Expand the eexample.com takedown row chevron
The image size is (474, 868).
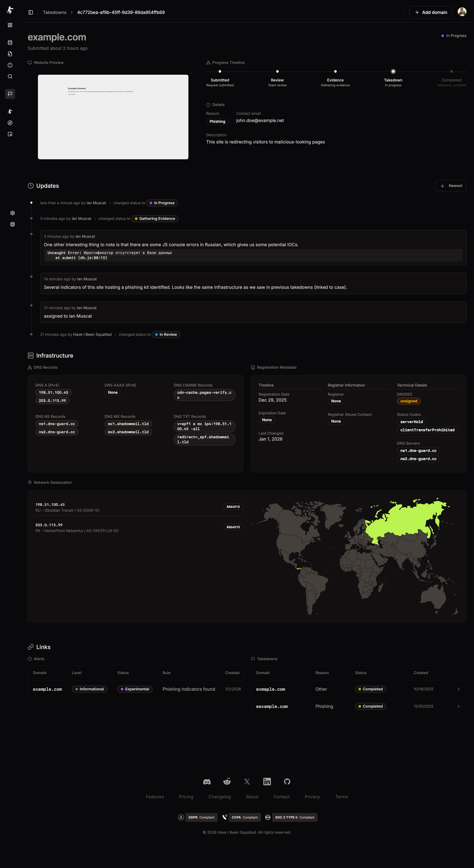click(458, 706)
